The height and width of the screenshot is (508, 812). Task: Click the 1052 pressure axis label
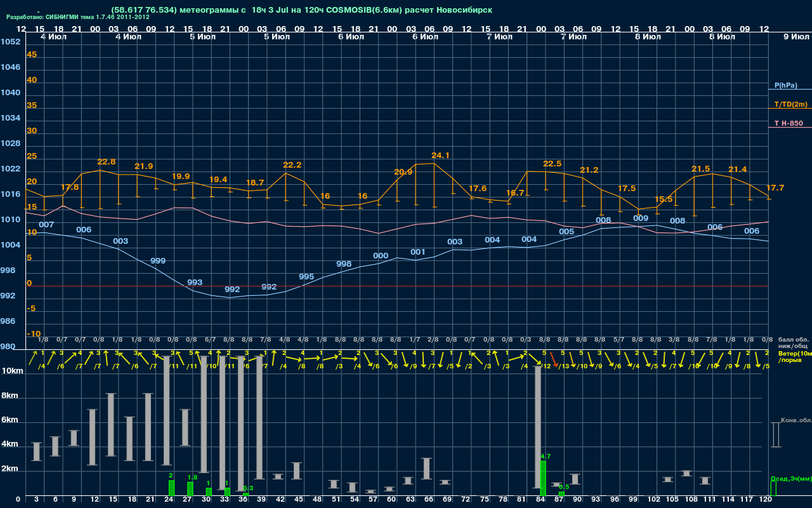click(x=11, y=42)
